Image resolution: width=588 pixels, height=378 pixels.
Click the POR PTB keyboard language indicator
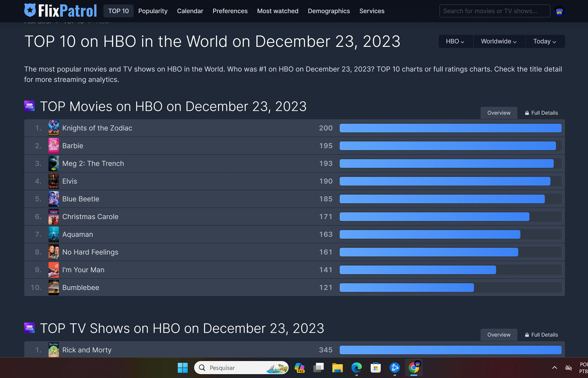583,368
